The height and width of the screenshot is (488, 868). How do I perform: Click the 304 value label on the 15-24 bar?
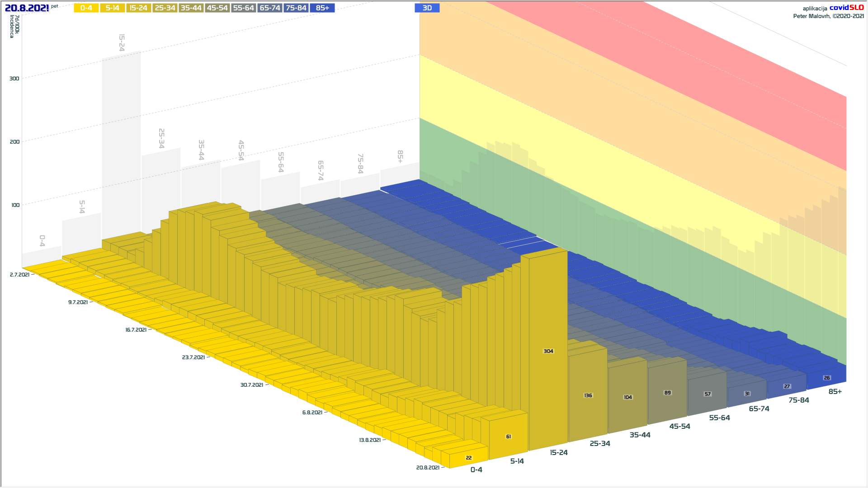coord(548,351)
